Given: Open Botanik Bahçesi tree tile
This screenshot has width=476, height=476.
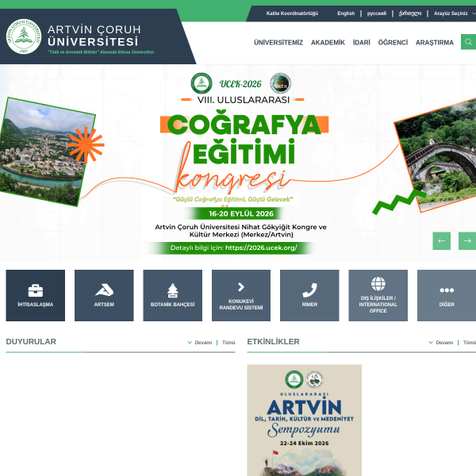Looking at the screenshot, I should coord(173,295).
